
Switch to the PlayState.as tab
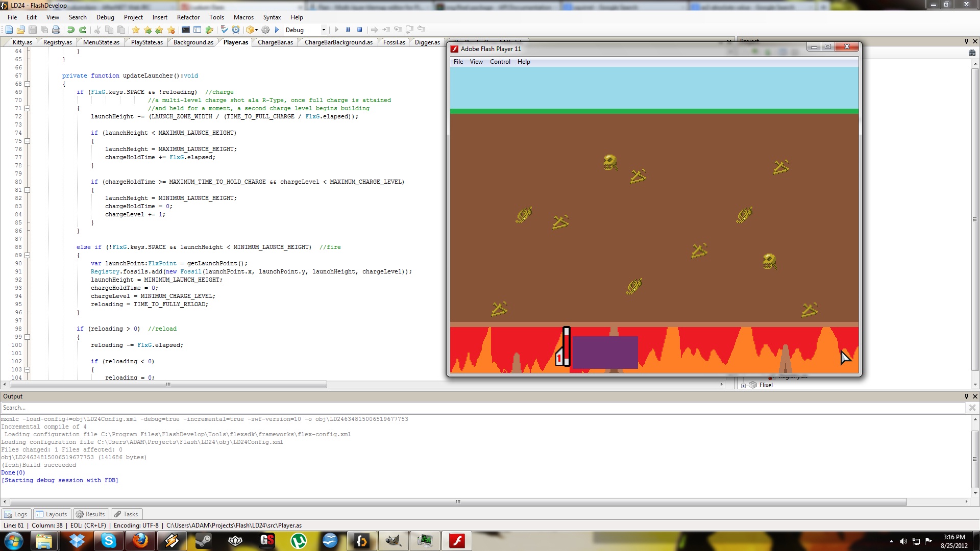pyautogui.click(x=146, y=42)
